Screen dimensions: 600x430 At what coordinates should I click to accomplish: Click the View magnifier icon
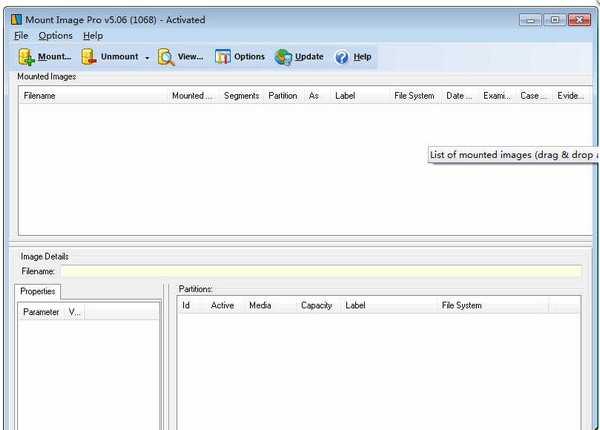point(166,57)
